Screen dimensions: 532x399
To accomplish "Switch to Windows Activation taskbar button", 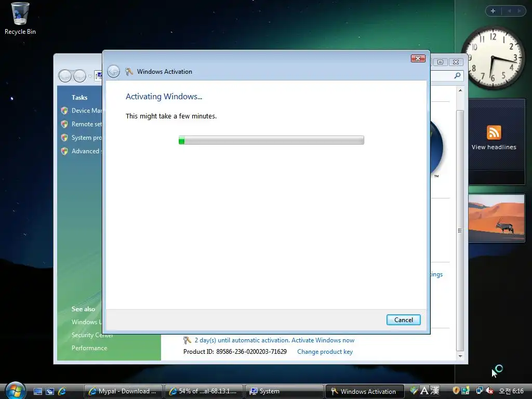I will tap(365, 391).
